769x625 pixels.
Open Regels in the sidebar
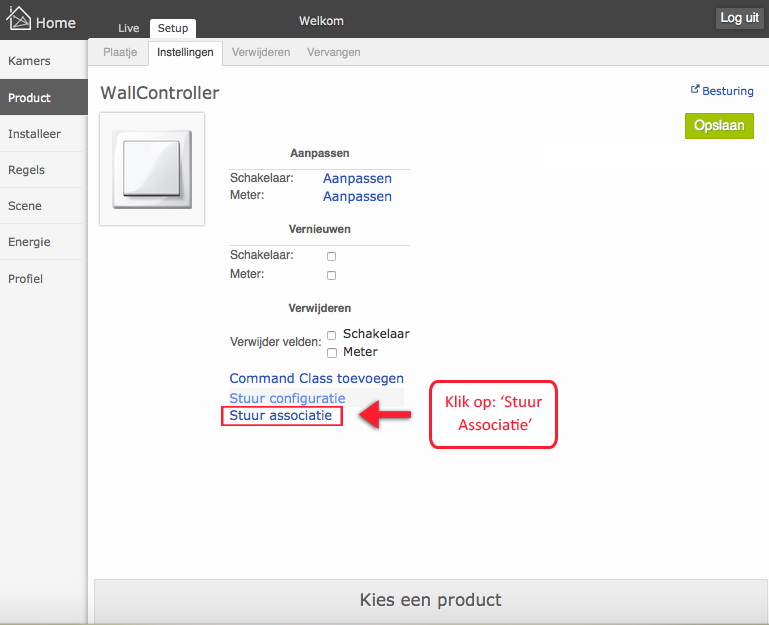point(44,170)
